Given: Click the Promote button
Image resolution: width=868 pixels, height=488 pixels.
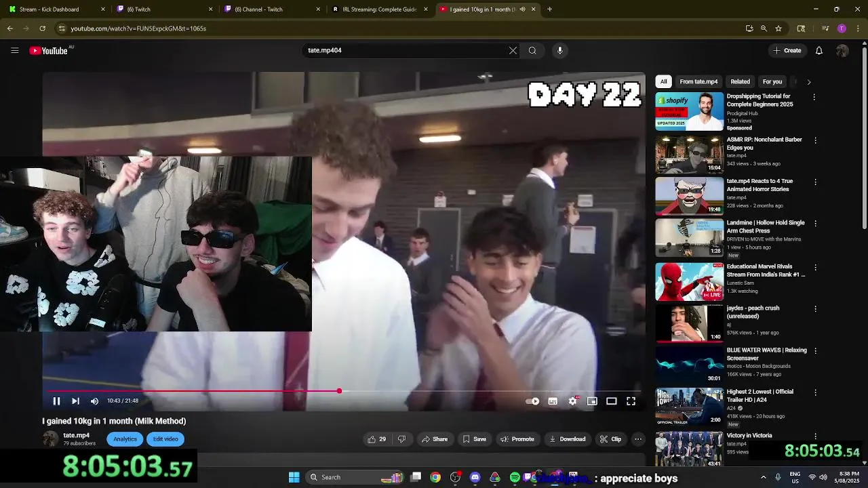Looking at the screenshot, I should pos(517,439).
